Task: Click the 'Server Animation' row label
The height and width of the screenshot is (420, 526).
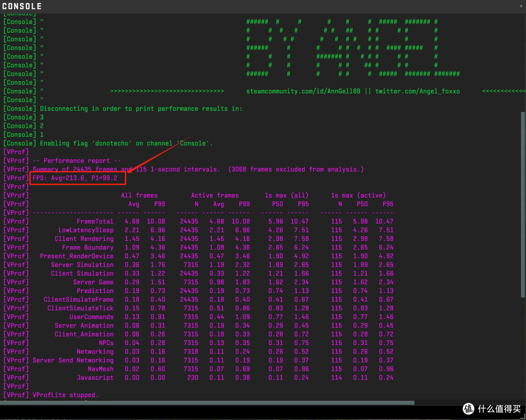Action: click(x=84, y=326)
